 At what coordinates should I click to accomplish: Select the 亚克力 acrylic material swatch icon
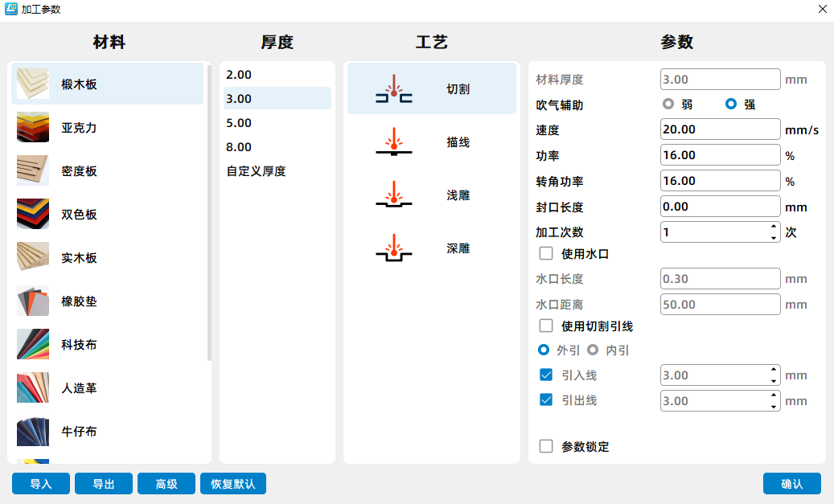pos(33,127)
